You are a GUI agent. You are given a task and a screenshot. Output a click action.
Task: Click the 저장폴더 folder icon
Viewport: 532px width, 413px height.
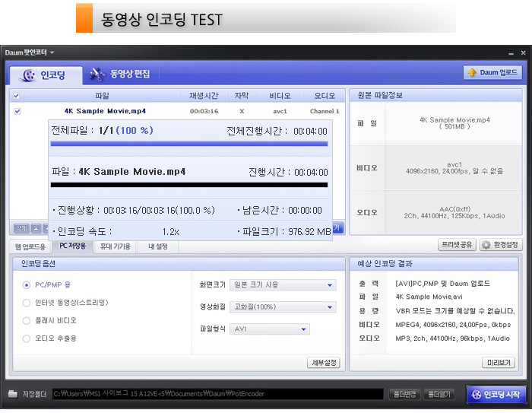13,394
